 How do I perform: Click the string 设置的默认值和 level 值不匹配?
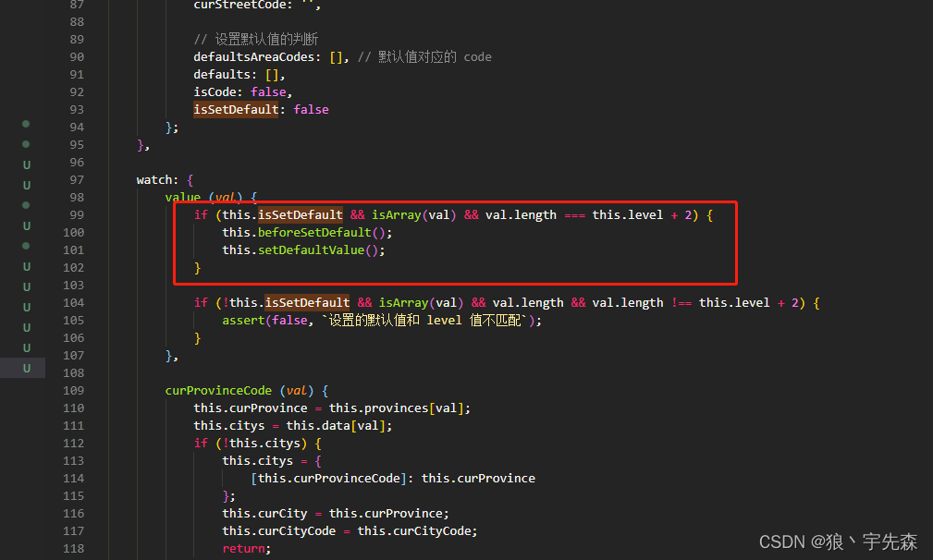pos(424,321)
